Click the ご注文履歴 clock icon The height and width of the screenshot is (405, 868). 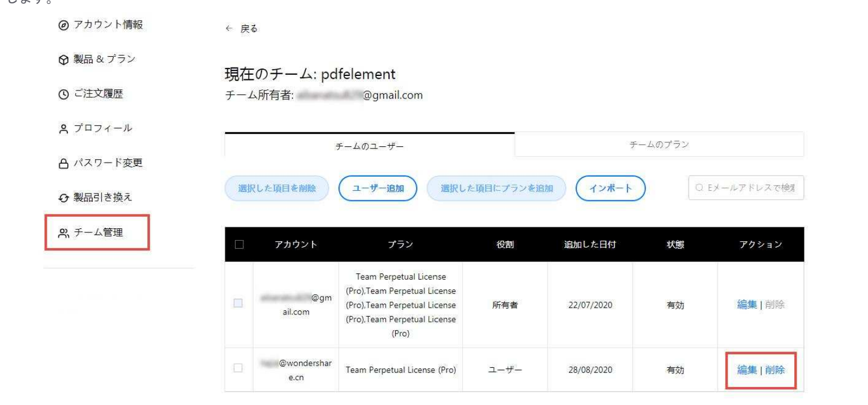[x=63, y=94]
